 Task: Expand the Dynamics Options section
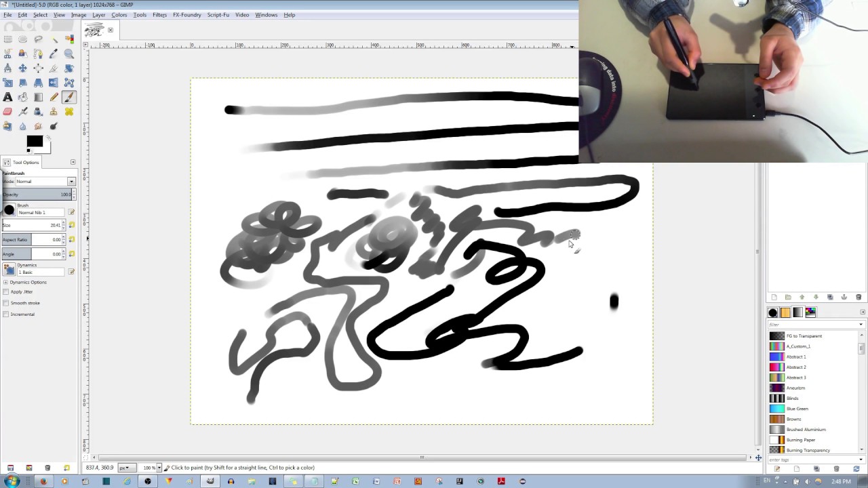5,282
